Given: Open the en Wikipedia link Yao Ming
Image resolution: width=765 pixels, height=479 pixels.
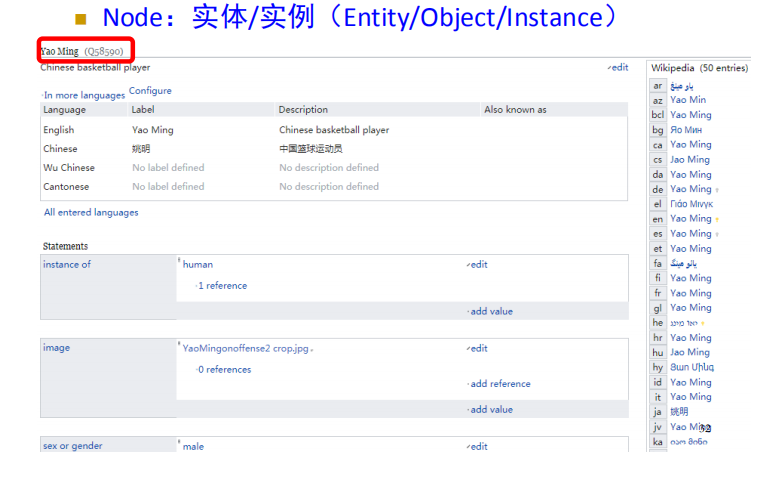Looking at the screenshot, I should pos(691,219).
